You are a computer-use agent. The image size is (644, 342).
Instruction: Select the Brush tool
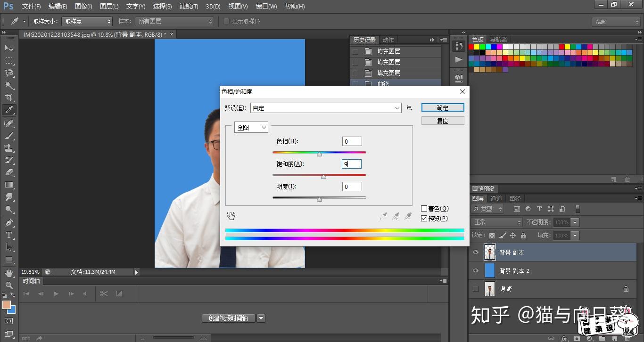[9, 135]
